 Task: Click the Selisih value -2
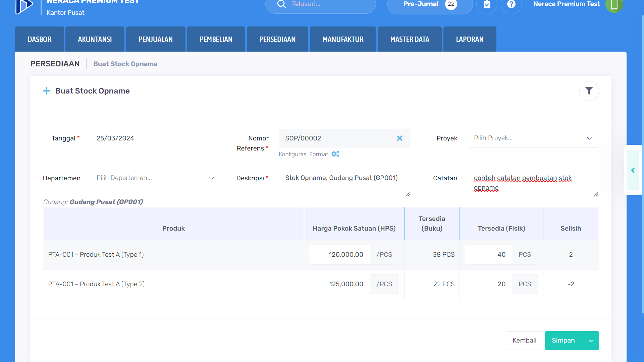(x=571, y=284)
